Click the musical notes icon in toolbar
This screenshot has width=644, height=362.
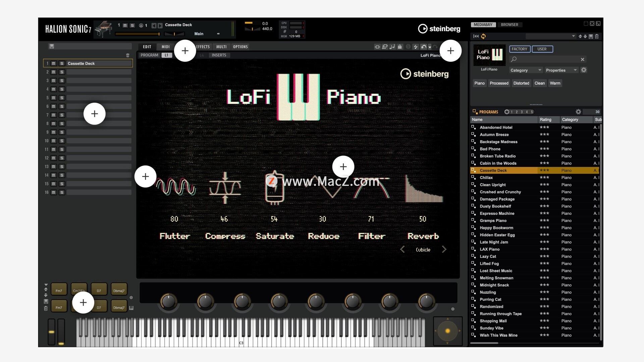[392, 47]
